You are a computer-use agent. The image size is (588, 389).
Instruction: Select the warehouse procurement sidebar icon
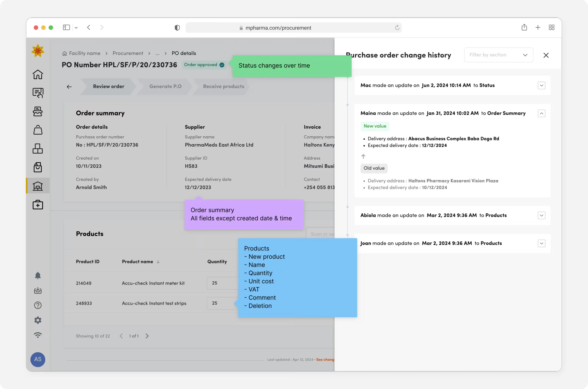pyautogui.click(x=38, y=186)
